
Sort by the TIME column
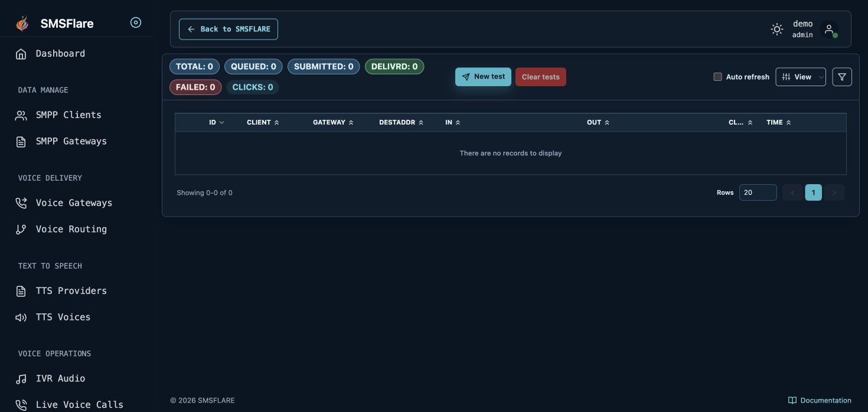[x=779, y=122]
